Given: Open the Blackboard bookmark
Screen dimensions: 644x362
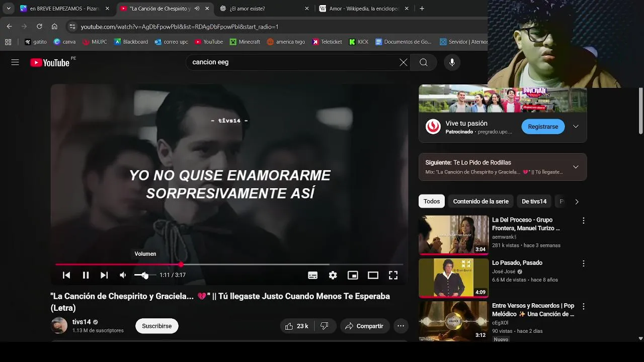Looking at the screenshot, I should pyautogui.click(x=131, y=42).
